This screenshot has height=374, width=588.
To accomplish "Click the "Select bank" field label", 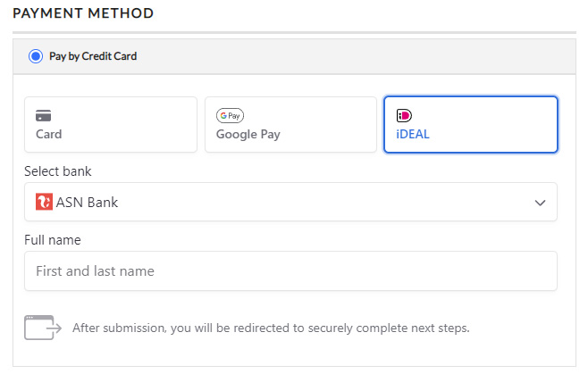I will click(x=58, y=170).
